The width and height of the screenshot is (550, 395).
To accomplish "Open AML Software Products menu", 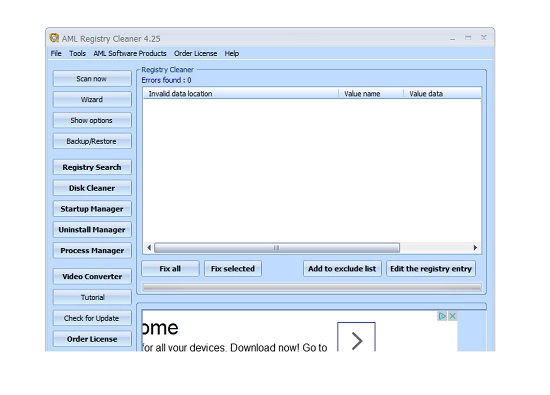I will 130,53.
